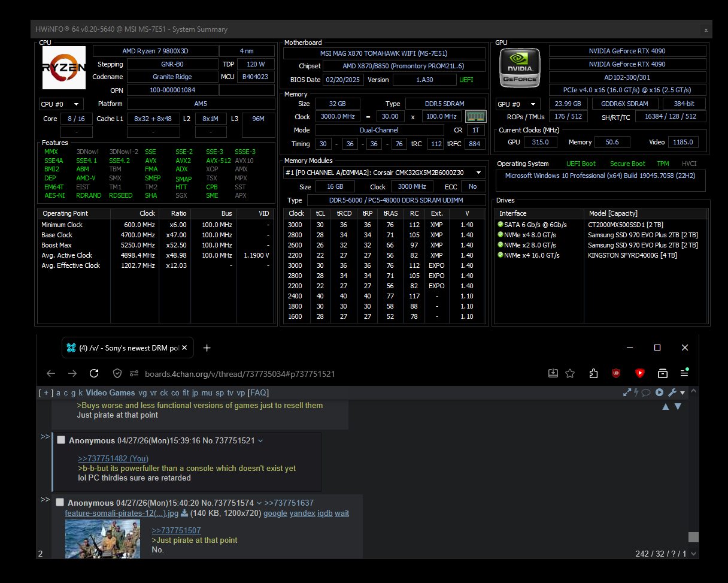Tick checkbox for post No.737751521
The height and width of the screenshot is (583, 728).
60,440
